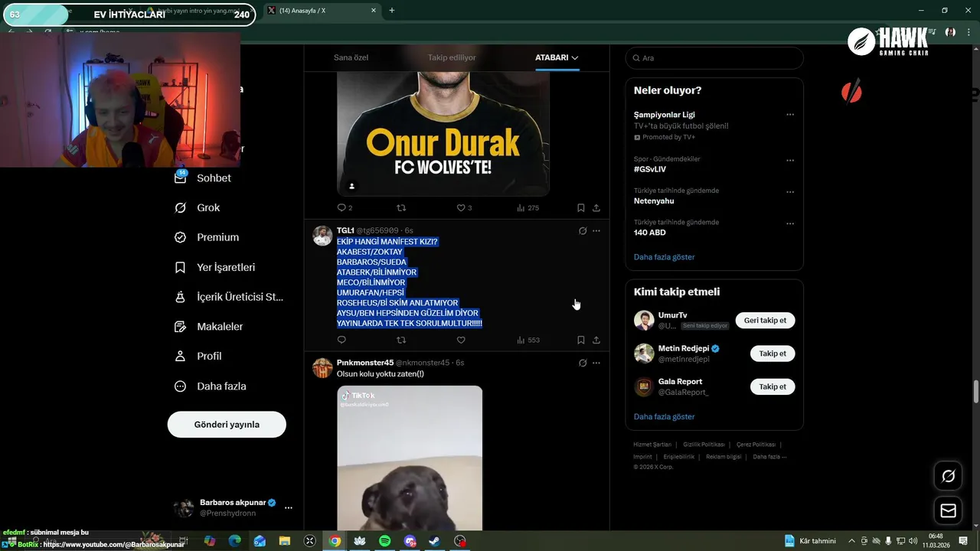
Task: Open the TGL1 profile avatar
Action: click(322, 236)
